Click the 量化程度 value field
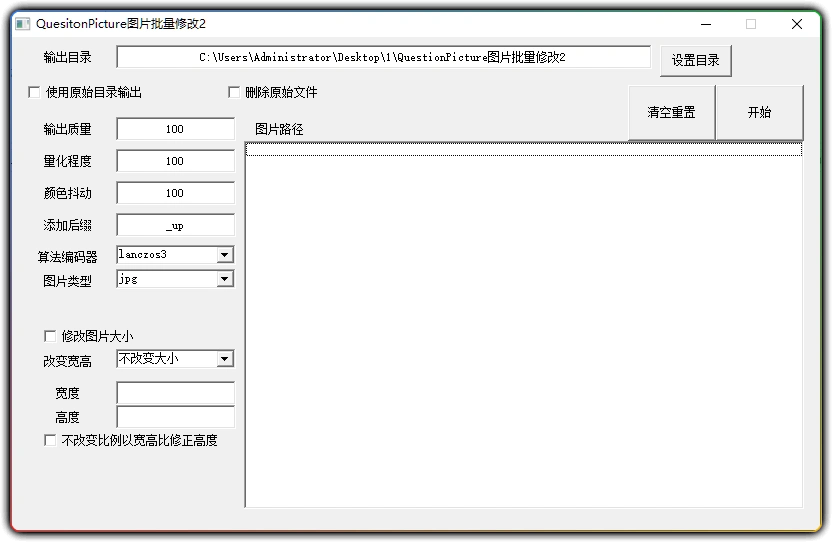 pos(175,161)
